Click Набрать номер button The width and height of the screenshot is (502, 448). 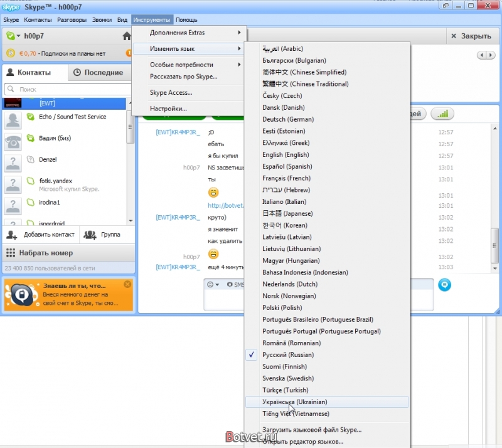pyautogui.click(x=68, y=253)
